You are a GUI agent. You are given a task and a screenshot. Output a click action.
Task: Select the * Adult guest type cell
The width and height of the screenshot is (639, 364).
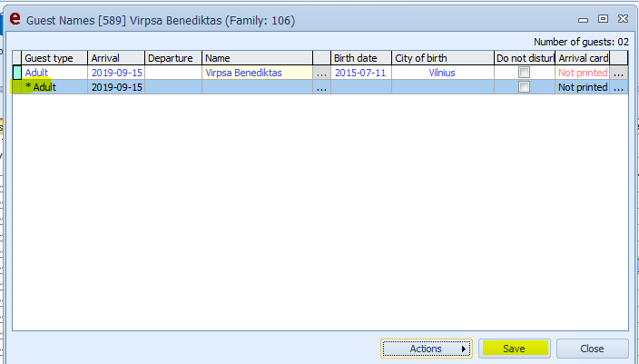[54, 87]
